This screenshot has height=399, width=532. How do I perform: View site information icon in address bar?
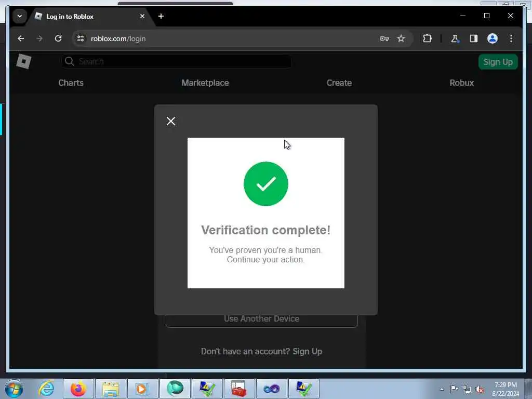click(81, 38)
